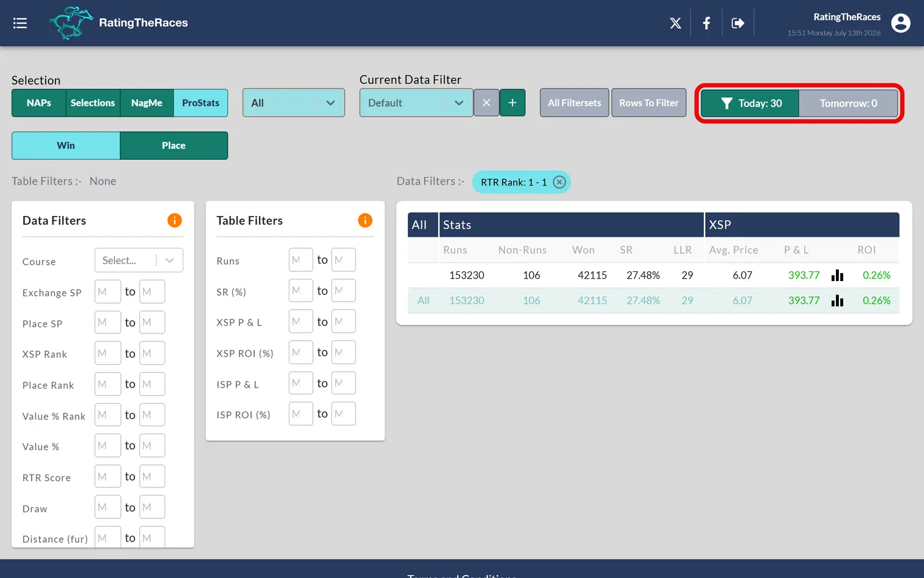Click Exchange SP minimum field
The height and width of the screenshot is (578, 924).
(x=108, y=291)
